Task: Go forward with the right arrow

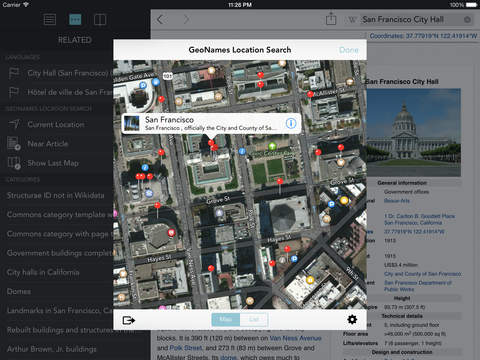Action: (186, 20)
